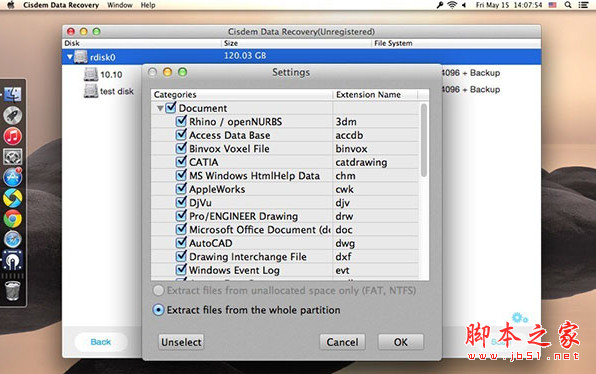The image size is (596, 374).
Task: Click the 120.03 GB size value
Action: coord(245,55)
